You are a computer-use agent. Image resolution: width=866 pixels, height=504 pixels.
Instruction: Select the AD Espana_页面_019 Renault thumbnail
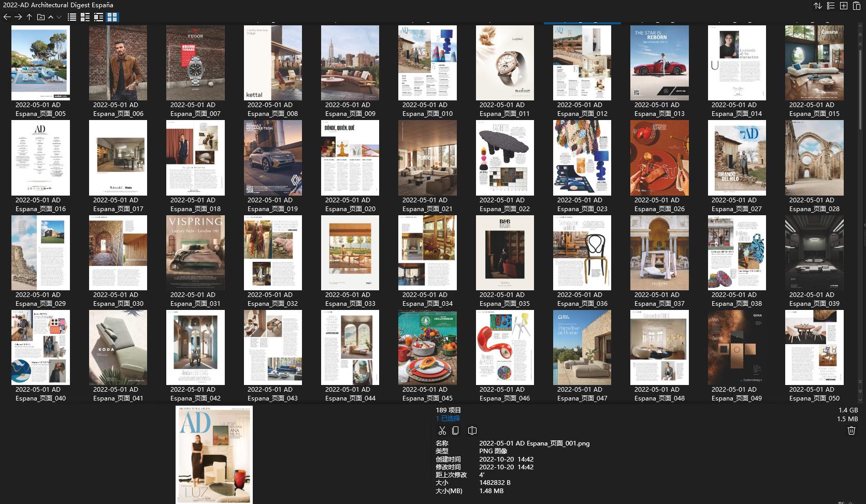click(273, 157)
